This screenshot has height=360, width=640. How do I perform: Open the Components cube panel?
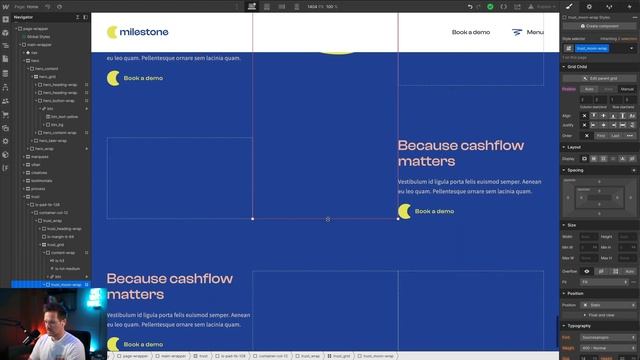point(5,33)
